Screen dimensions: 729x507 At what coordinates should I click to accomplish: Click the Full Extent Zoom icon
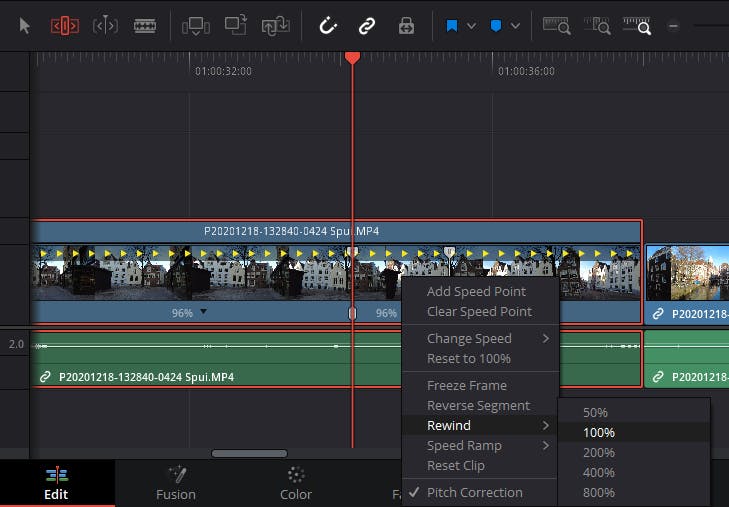pos(556,26)
